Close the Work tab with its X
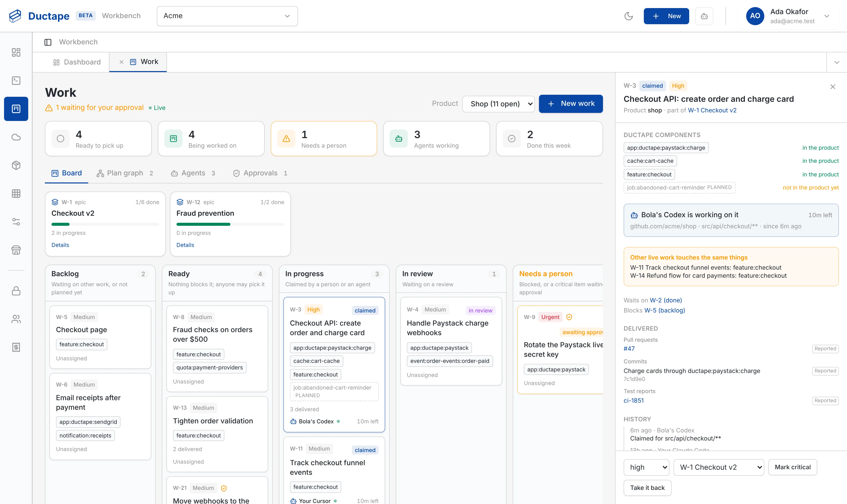Viewport: 847px width, 504px height. click(121, 62)
